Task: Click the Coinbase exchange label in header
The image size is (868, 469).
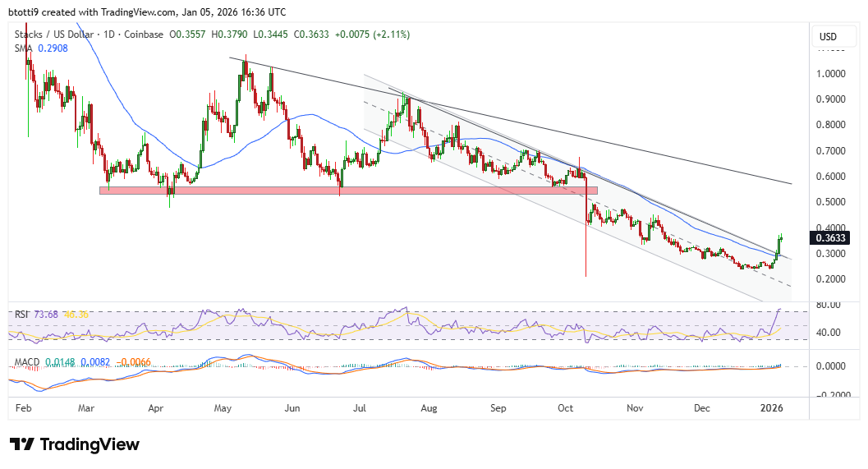Action: 145,34
